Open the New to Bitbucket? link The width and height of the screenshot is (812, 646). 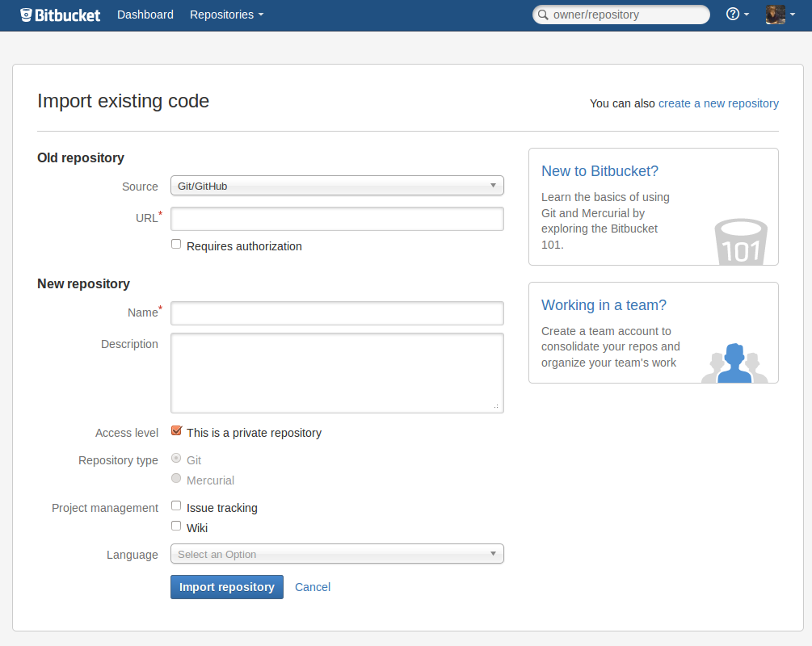600,171
